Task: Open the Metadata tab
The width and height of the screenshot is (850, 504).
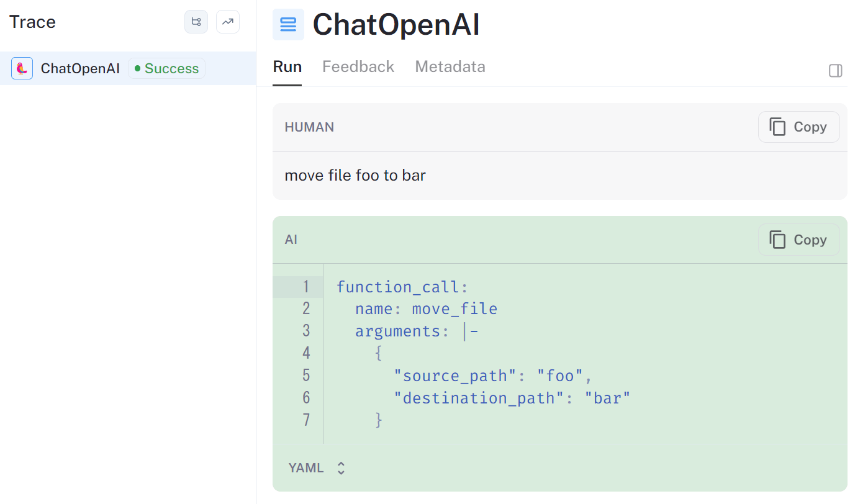Action: coord(450,67)
